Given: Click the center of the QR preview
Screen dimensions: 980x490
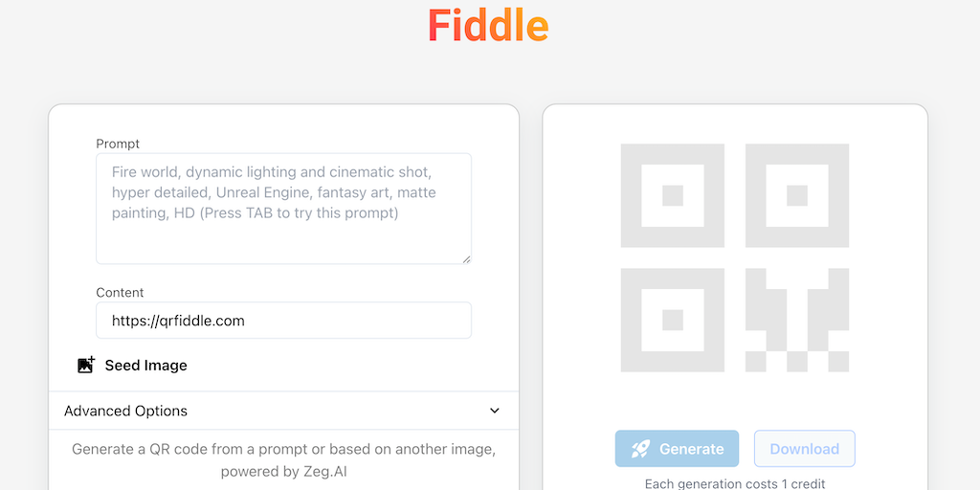Looking at the screenshot, I should [x=735, y=257].
